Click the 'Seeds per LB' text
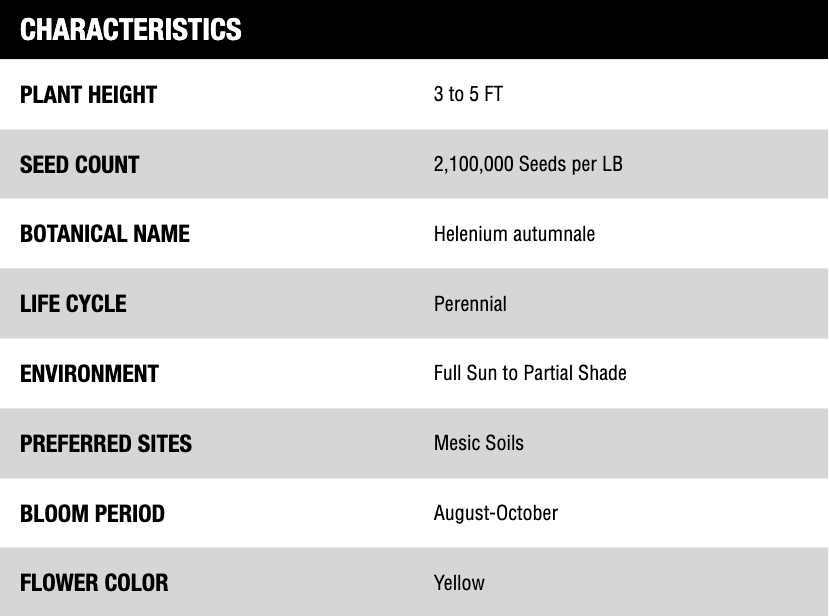The width and height of the screenshot is (829, 616). 571,164
